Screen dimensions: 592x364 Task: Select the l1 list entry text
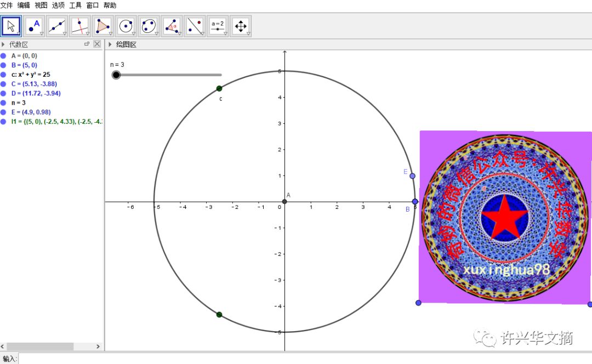click(x=56, y=122)
